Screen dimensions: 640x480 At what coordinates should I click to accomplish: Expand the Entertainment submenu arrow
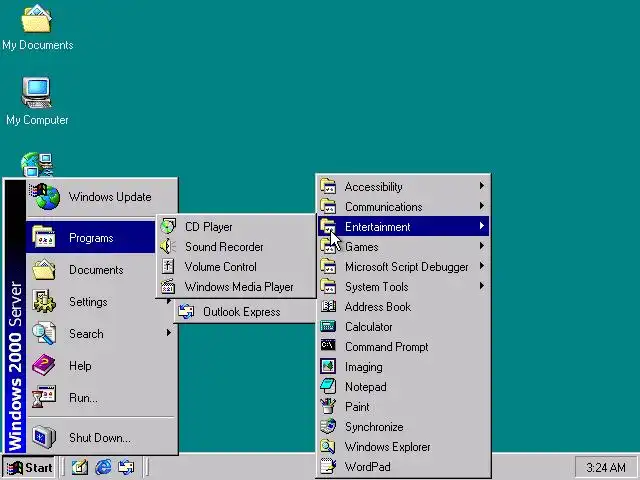coord(482,226)
